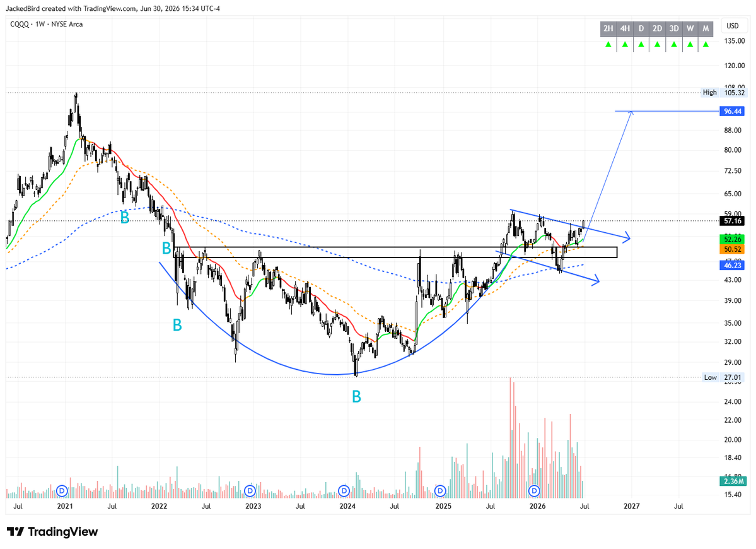Click the CQQQ 1W NYSE Arca symbol title
This screenshot has width=756, height=549.
(46, 24)
